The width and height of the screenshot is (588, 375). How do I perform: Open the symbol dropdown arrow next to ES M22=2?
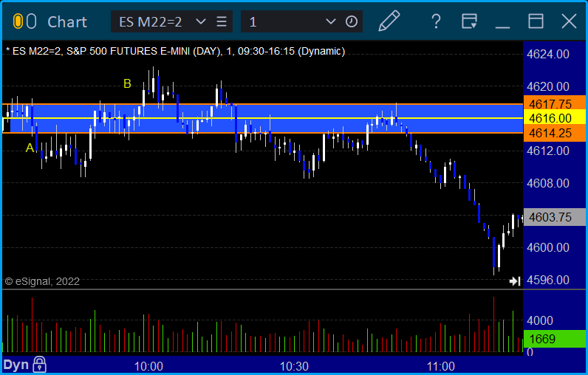[201, 21]
